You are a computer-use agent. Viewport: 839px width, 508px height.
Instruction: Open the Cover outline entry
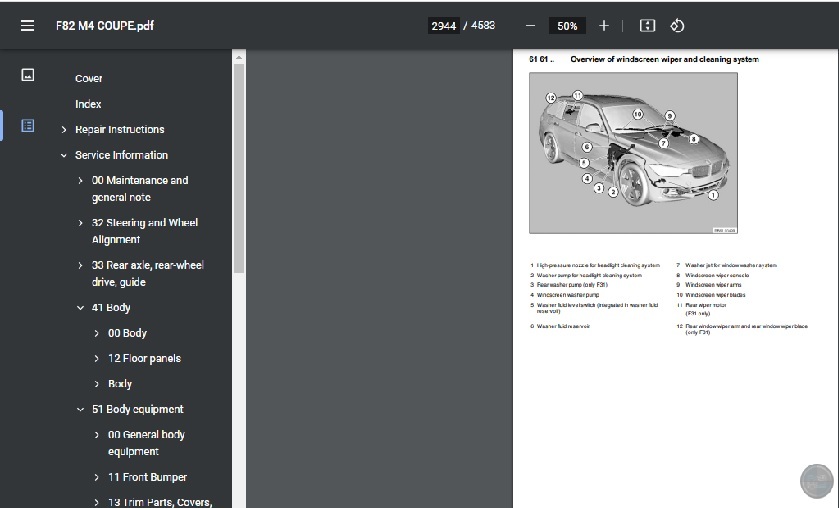pos(89,78)
